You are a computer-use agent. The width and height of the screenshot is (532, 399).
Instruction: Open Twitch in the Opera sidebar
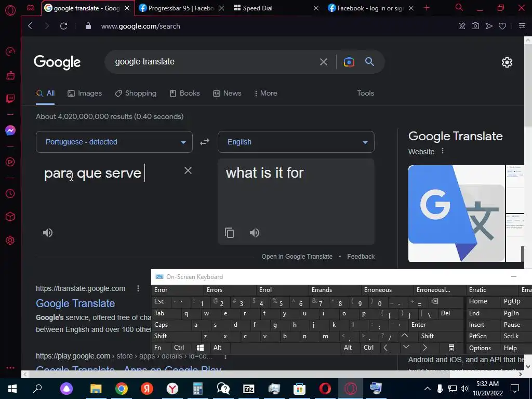click(10, 99)
